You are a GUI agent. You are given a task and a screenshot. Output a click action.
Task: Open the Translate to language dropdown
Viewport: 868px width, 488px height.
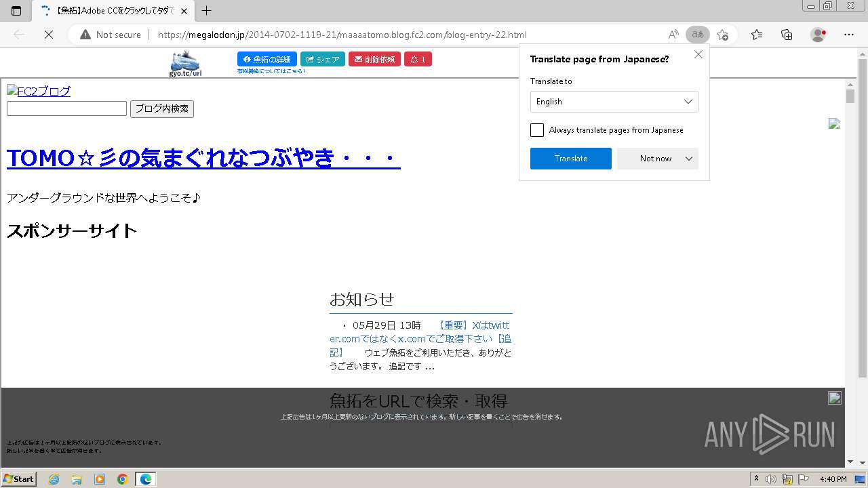point(614,102)
